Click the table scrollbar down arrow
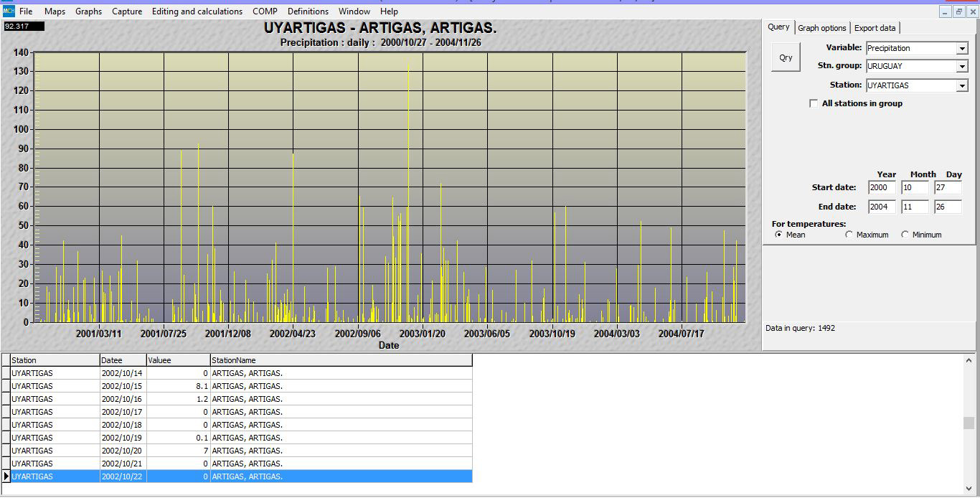 969,489
